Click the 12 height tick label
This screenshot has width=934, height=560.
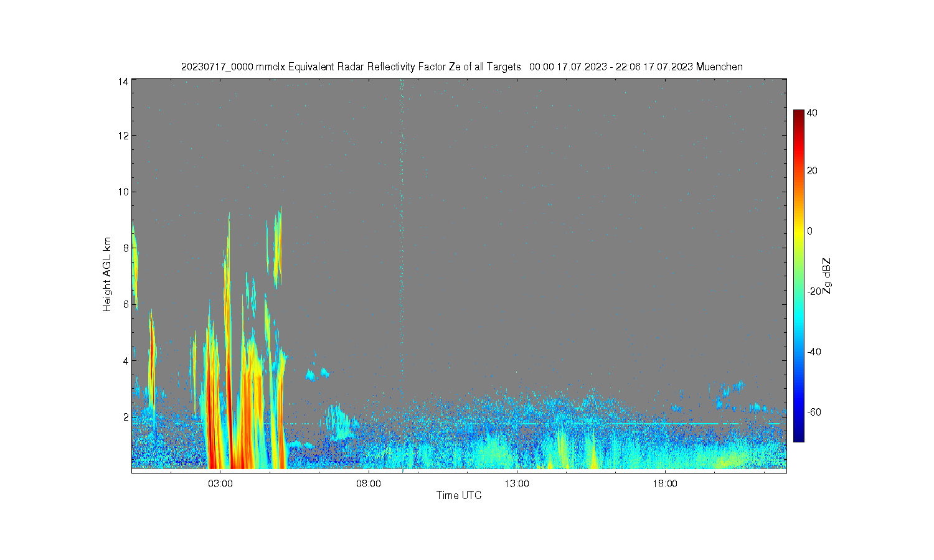point(124,135)
